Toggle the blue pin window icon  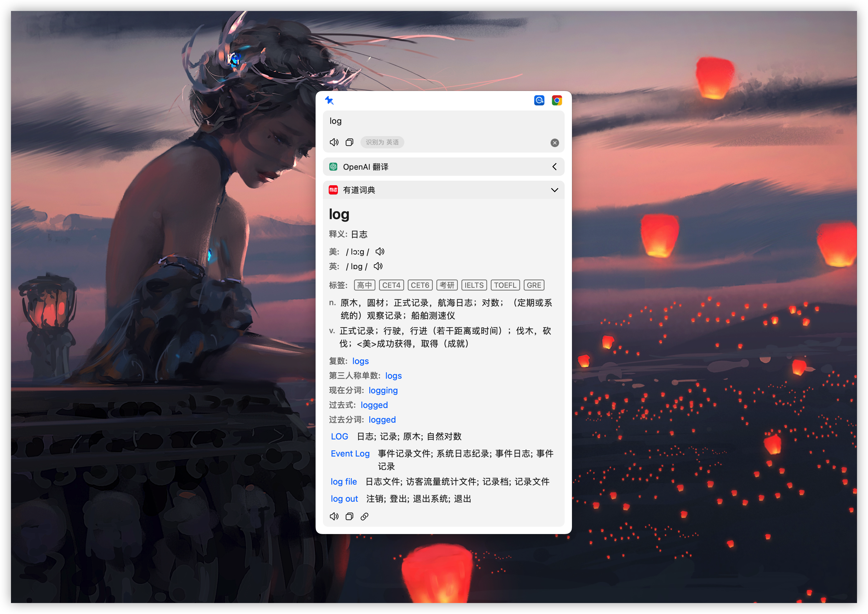329,100
